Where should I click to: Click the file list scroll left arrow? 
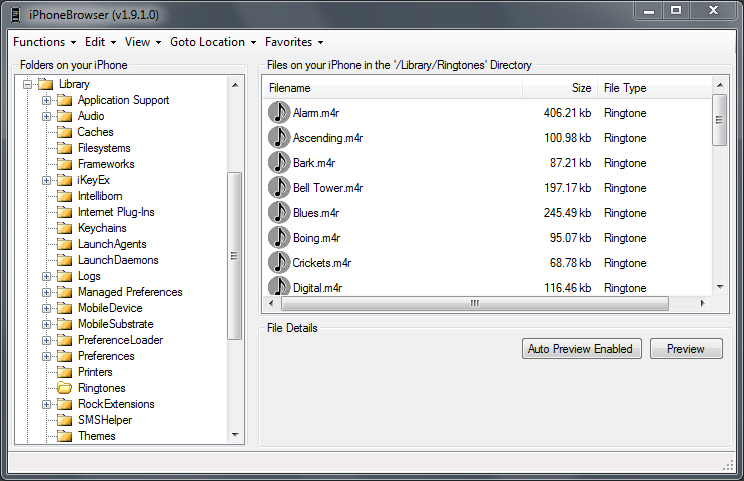(271, 303)
